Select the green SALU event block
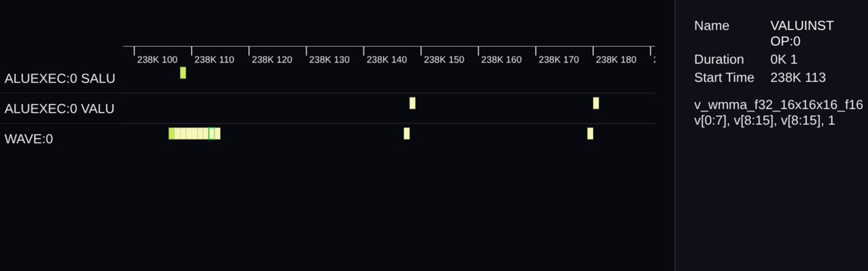 pyautogui.click(x=183, y=72)
